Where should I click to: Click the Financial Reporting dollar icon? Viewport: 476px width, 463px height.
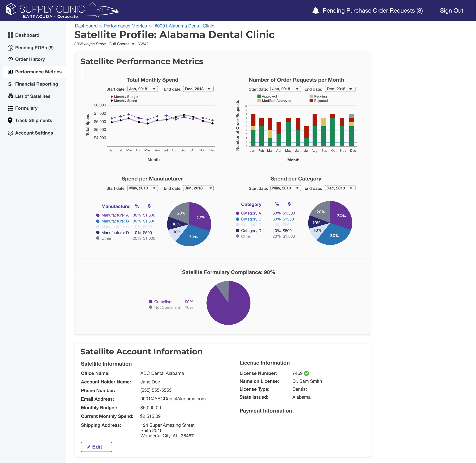[10, 84]
